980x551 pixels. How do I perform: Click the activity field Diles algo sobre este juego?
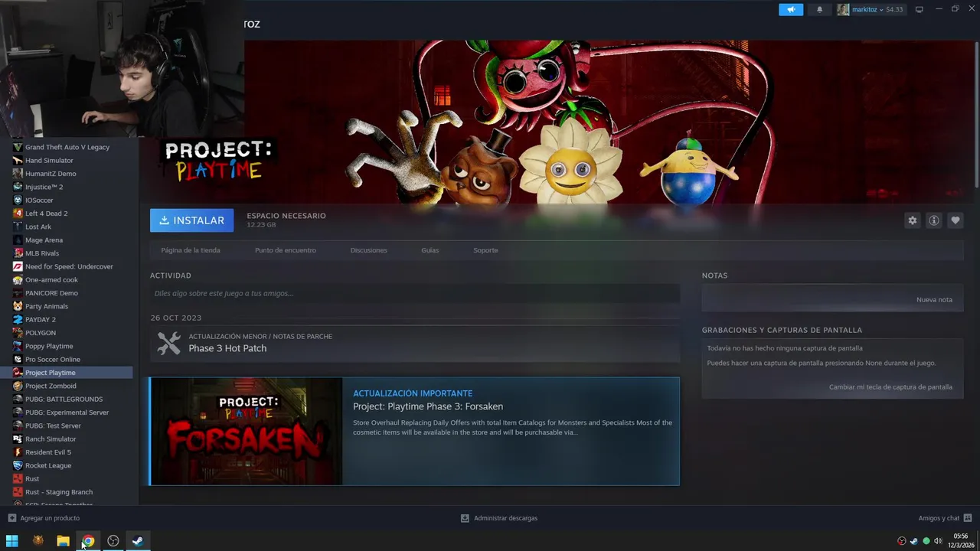[415, 293]
